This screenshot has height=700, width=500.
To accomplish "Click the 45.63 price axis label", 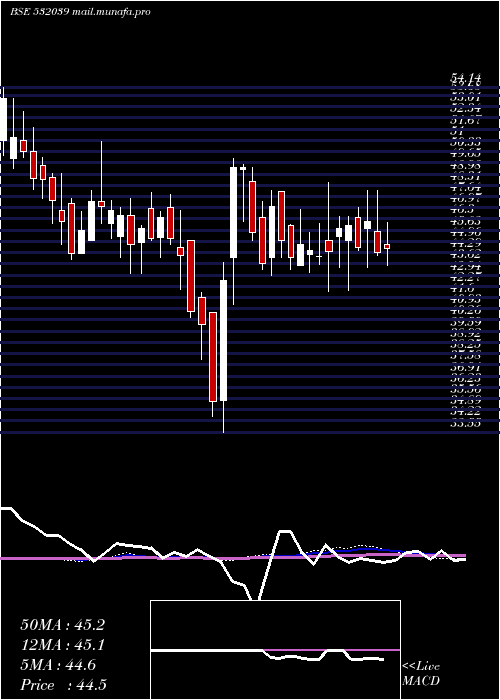I will click(x=465, y=221).
